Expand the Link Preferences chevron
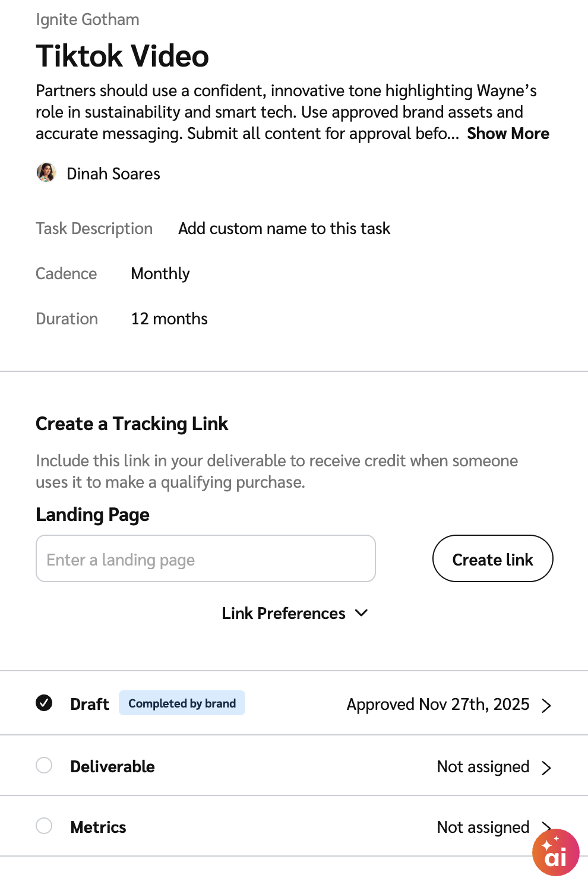 pyautogui.click(x=361, y=613)
